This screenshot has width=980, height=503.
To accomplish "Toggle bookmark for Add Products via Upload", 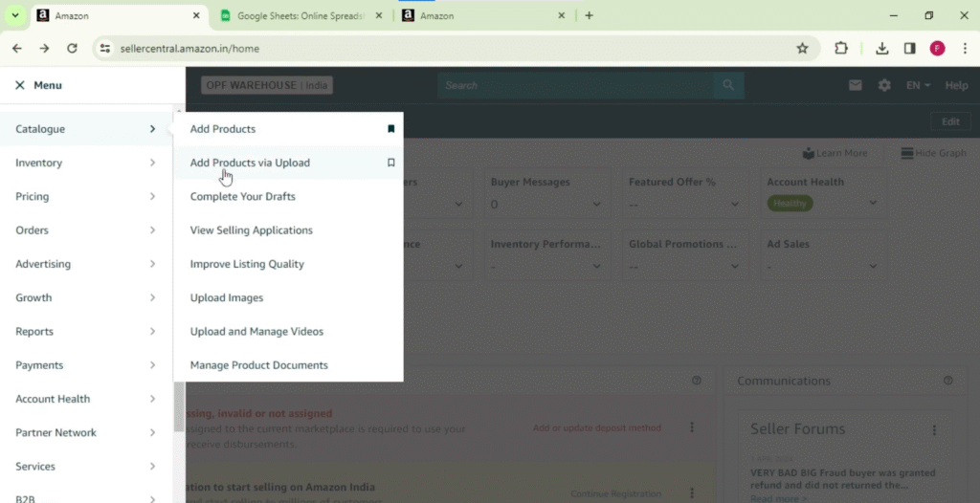I will pos(391,163).
